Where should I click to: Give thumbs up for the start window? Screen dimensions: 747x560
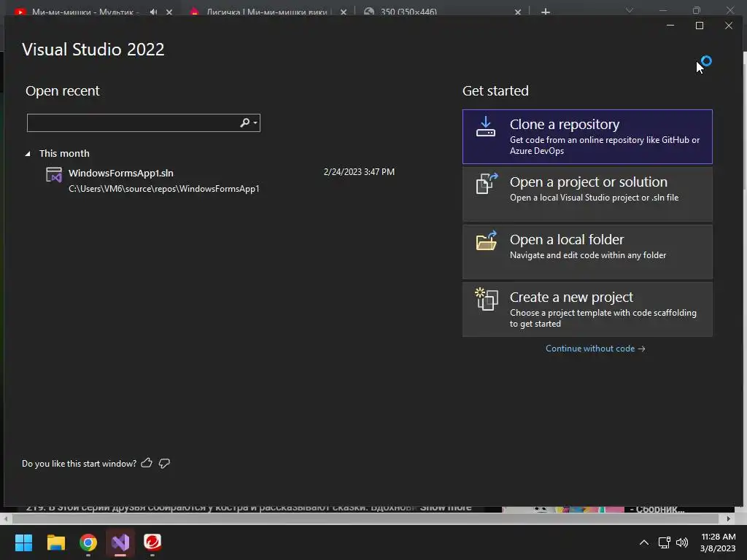click(x=147, y=463)
